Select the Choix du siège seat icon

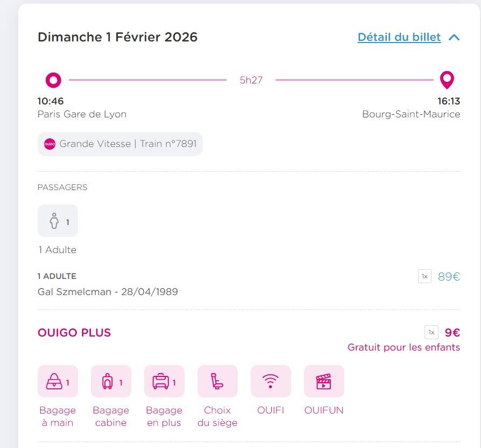(x=217, y=381)
